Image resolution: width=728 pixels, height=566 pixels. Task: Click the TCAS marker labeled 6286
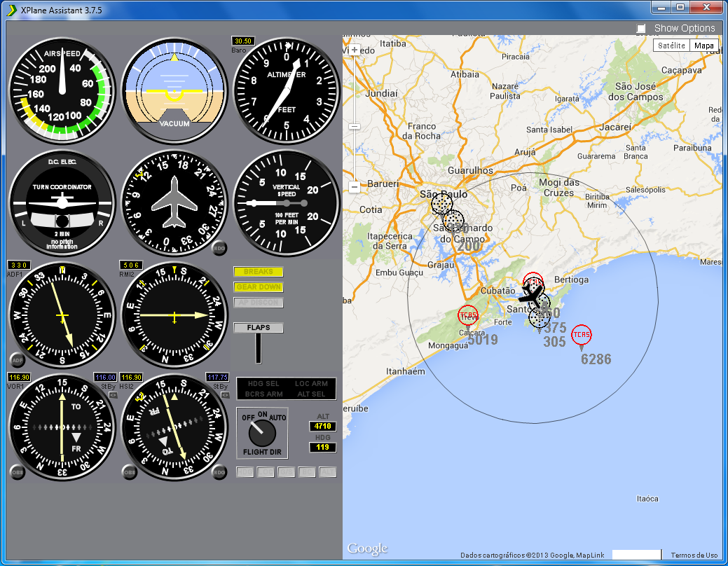581,335
